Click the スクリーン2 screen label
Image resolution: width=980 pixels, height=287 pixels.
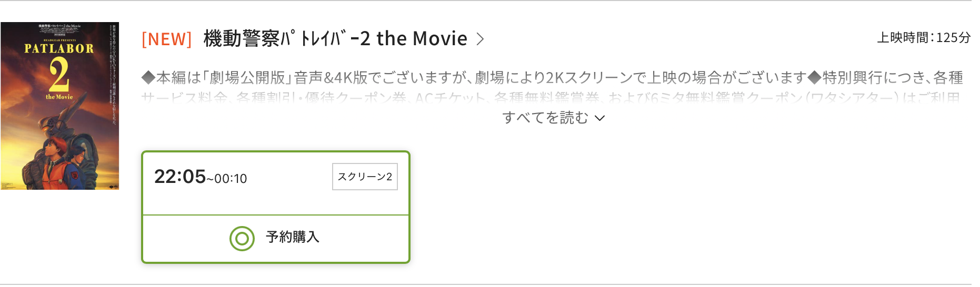click(x=365, y=177)
